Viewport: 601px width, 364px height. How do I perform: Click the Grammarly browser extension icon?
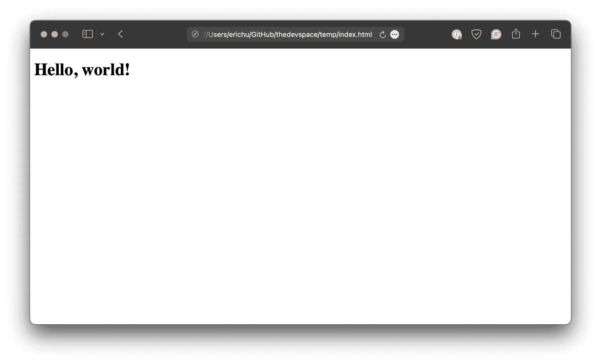pos(496,34)
